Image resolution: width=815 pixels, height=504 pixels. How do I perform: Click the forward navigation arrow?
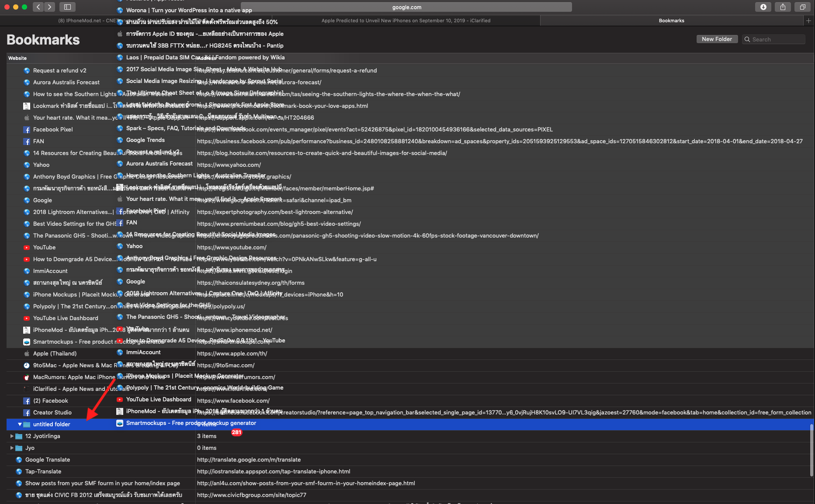50,7
